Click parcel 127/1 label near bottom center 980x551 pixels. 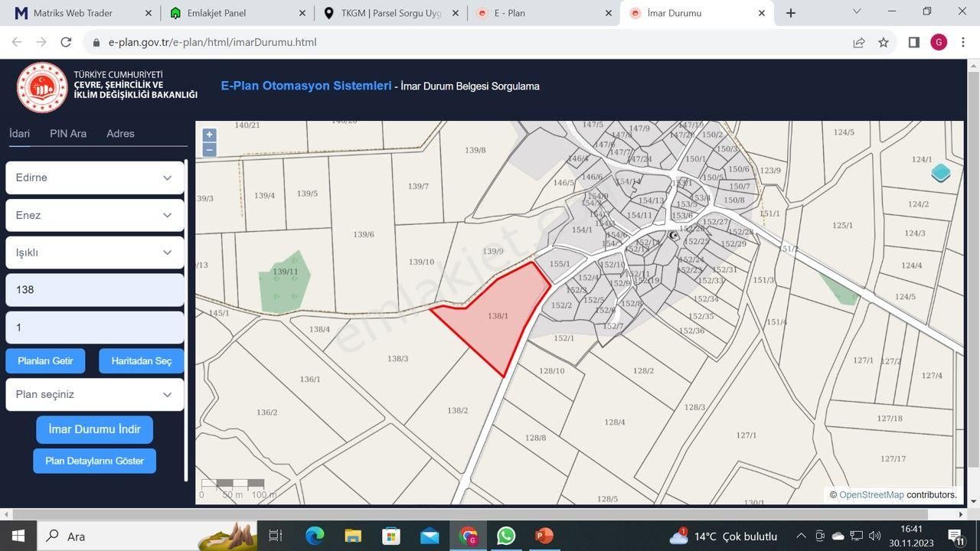click(746, 435)
